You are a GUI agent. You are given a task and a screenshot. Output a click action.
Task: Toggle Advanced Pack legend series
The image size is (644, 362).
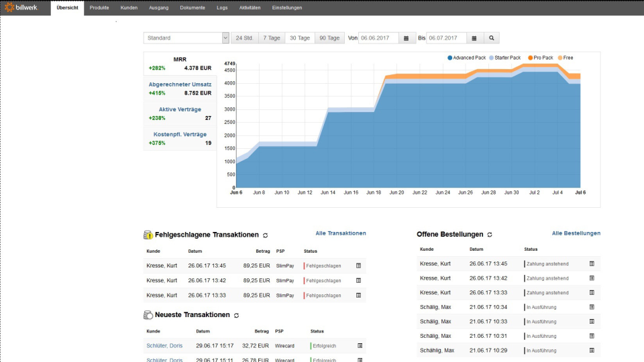coord(467,58)
